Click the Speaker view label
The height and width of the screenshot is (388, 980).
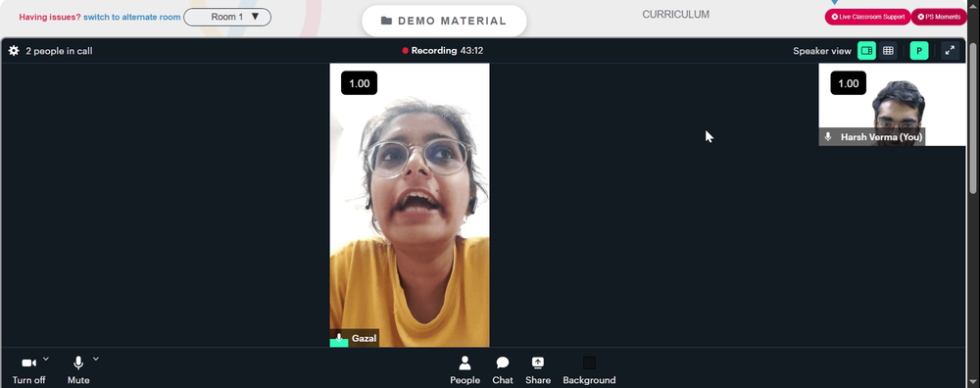pyautogui.click(x=822, y=51)
